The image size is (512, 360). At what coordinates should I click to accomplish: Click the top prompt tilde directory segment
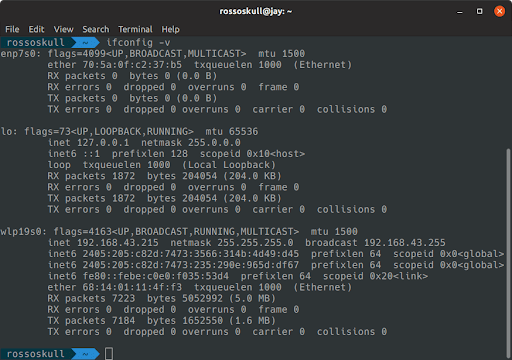click(85, 43)
